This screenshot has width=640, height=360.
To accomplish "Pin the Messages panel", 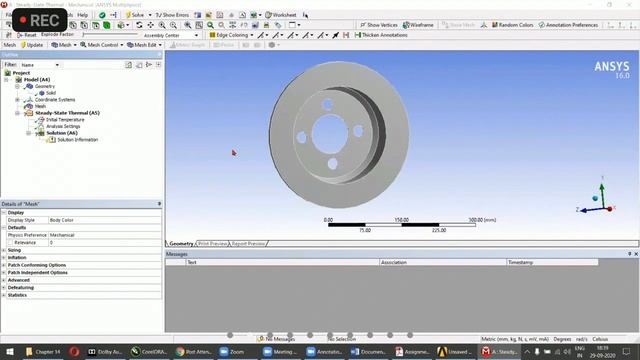I will 629,254.
